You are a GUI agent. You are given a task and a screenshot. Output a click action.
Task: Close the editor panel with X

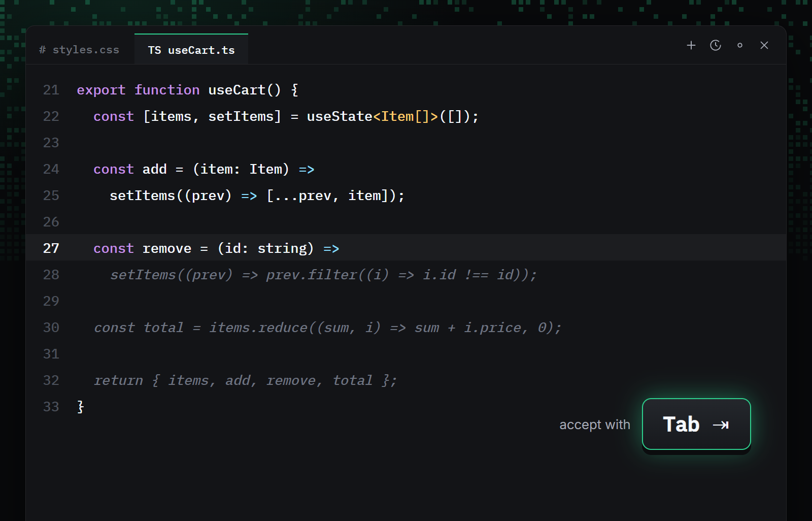(764, 45)
